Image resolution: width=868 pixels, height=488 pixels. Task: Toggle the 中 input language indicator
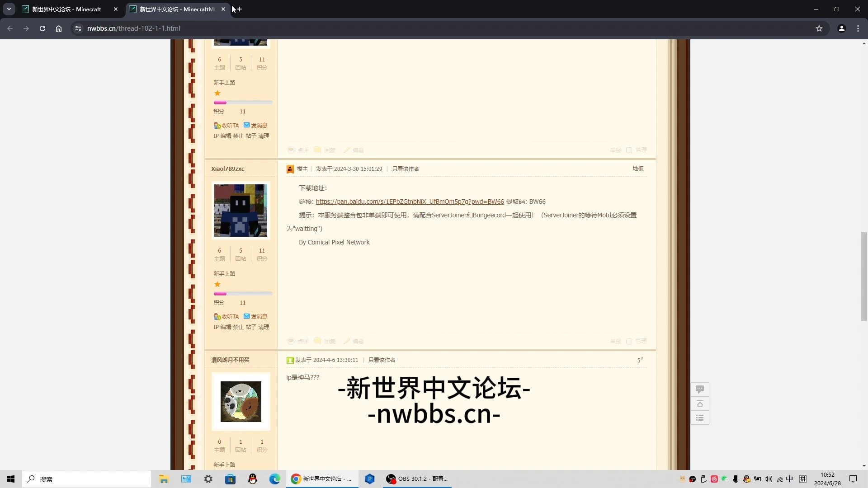pos(789,479)
